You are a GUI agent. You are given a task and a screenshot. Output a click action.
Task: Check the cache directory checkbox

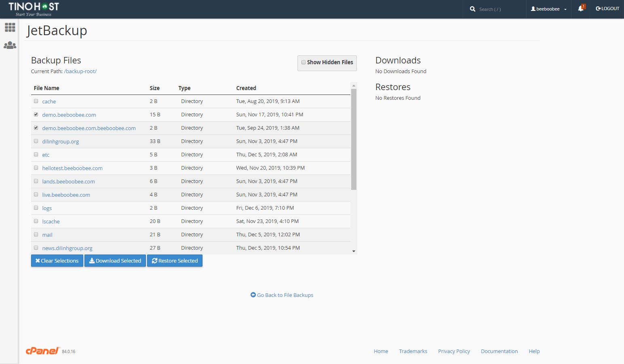[36, 101]
